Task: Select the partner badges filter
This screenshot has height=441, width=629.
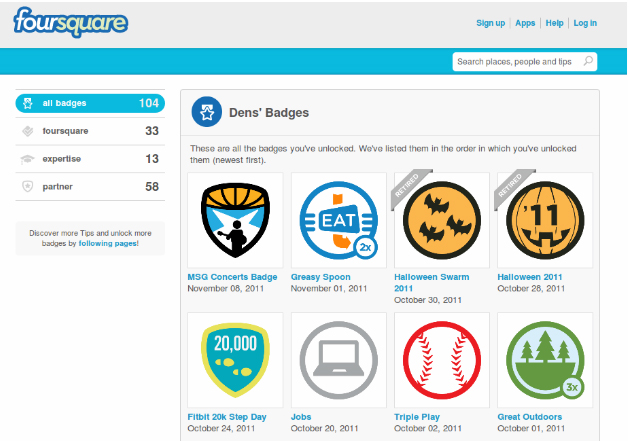Action: tap(90, 187)
